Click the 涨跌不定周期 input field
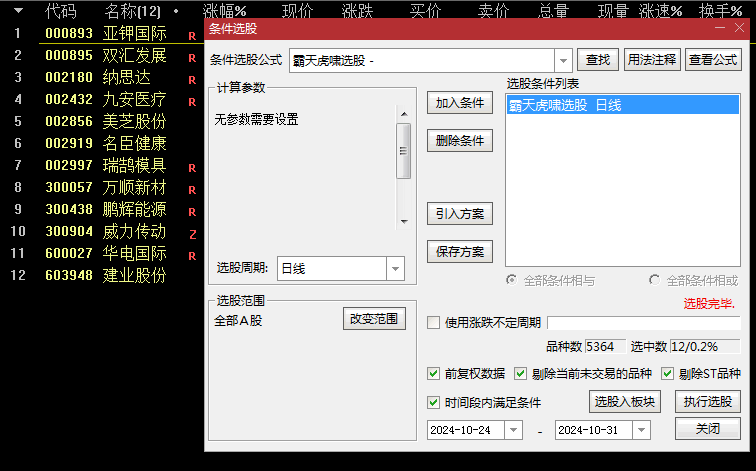 (x=644, y=323)
